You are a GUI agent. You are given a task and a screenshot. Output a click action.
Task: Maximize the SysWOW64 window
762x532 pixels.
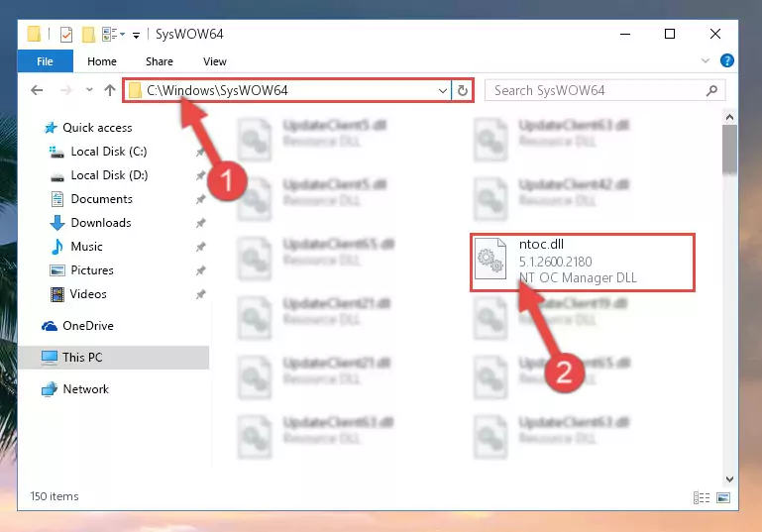pos(670,34)
